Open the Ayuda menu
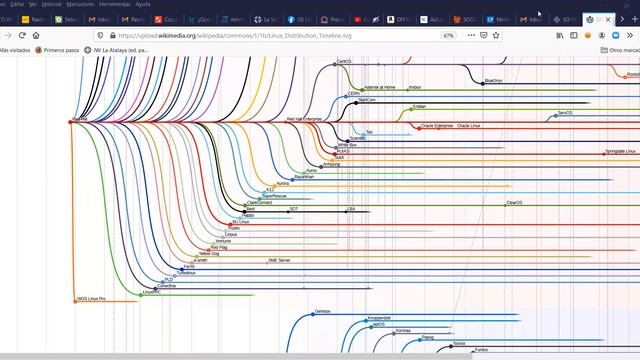 click(x=143, y=4)
